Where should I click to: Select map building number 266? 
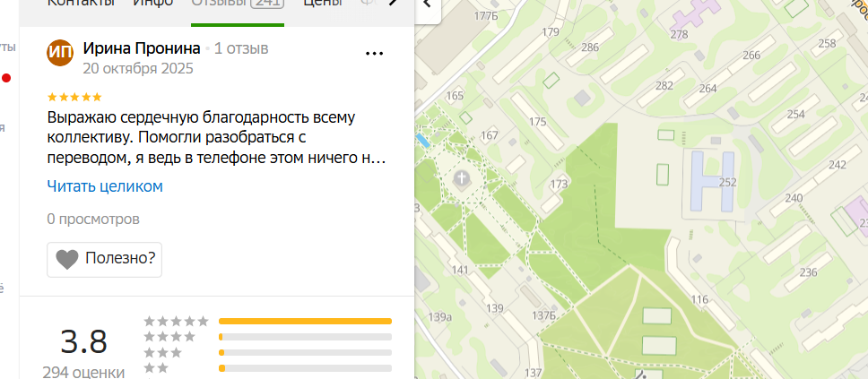click(751, 56)
